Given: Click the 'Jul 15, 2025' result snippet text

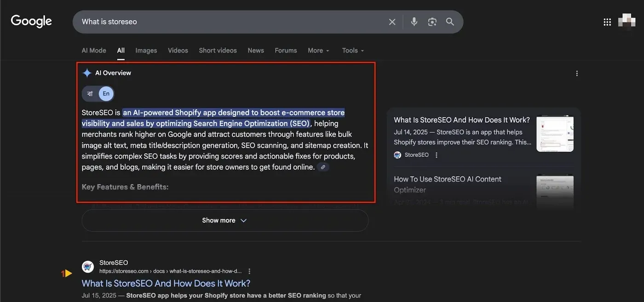Looking at the screenshot, I should [x=221, y=296].
